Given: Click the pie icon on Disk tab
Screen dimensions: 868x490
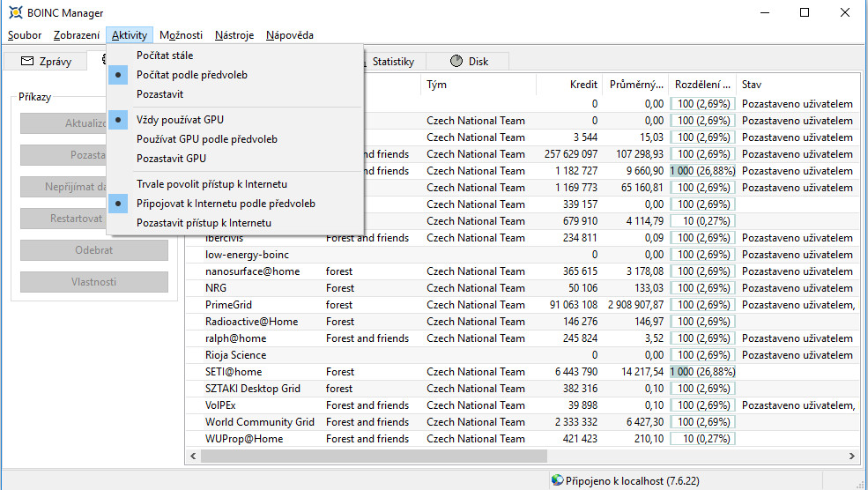Looking at the screenshot, I should pyautogui.click(x=456, y=61).
